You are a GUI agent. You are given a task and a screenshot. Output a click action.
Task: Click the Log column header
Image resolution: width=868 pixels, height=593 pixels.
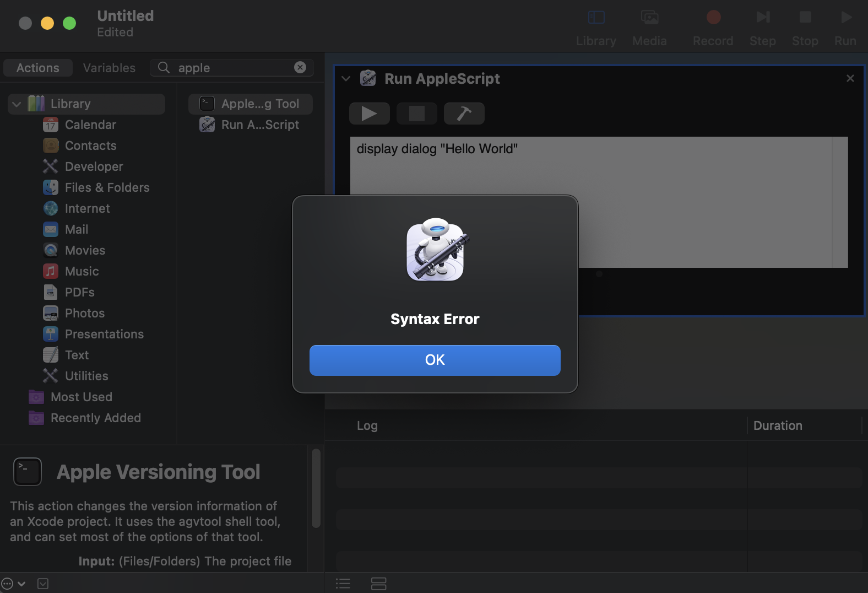[x=367, y=426]
